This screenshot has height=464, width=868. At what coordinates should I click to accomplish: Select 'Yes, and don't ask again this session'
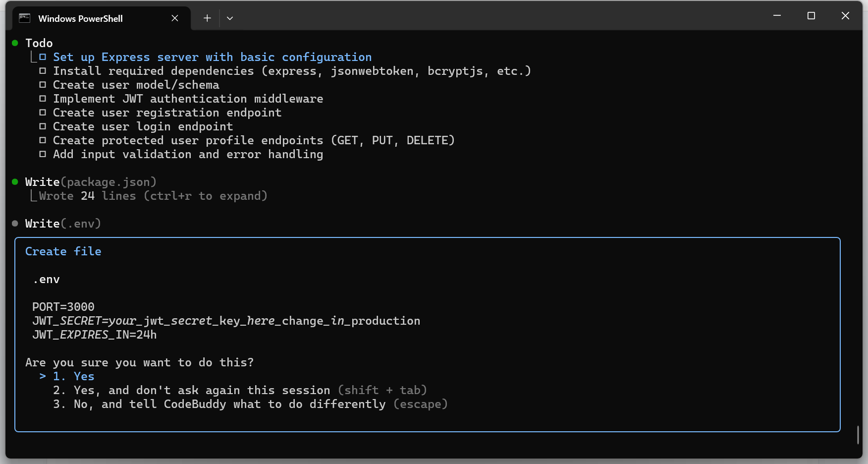[x=201, y=390]
